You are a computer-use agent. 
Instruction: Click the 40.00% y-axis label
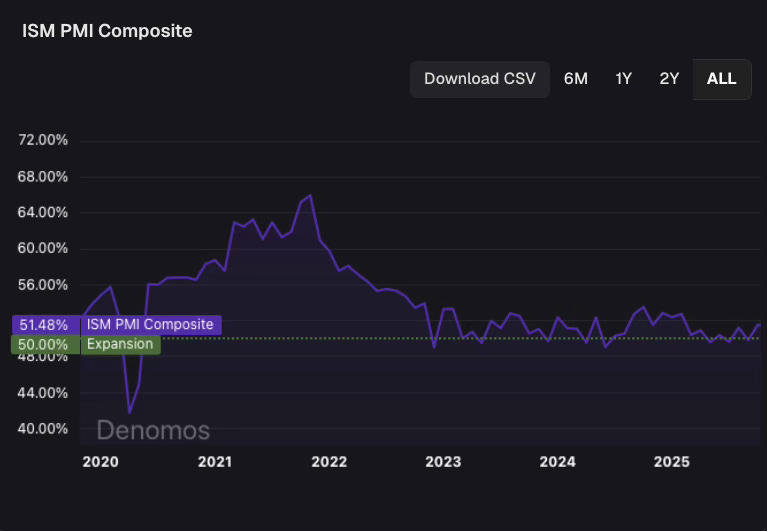43,429
